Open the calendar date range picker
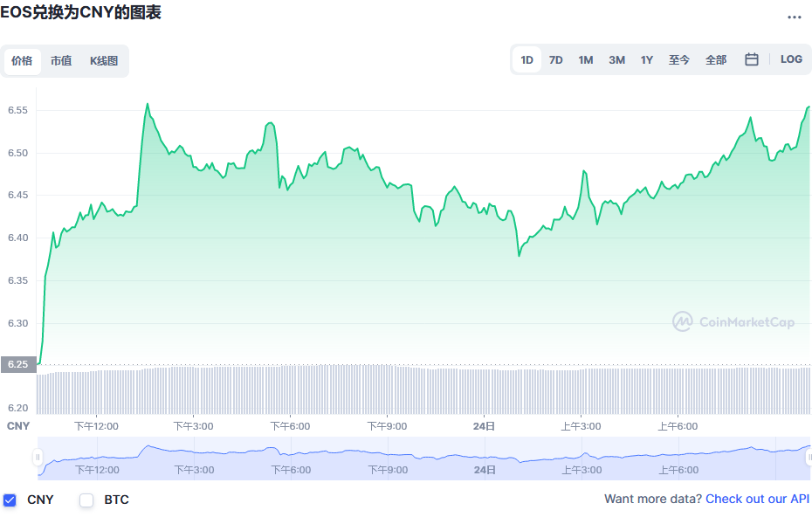 click(751, 59)
